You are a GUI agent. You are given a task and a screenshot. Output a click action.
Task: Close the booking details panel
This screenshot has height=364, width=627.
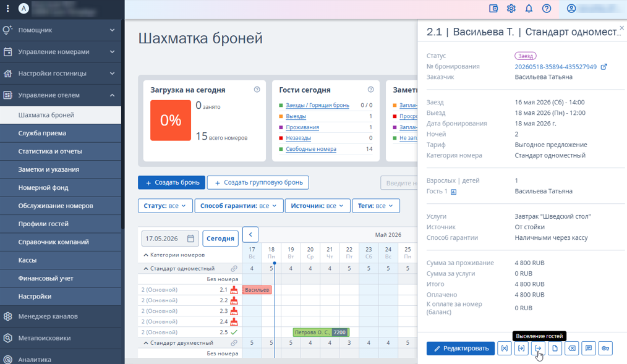pyautogui.click(x=622, y=28)
